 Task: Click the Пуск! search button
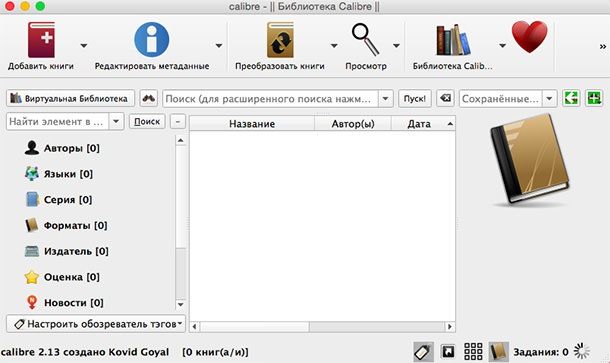tap(415, 98)
